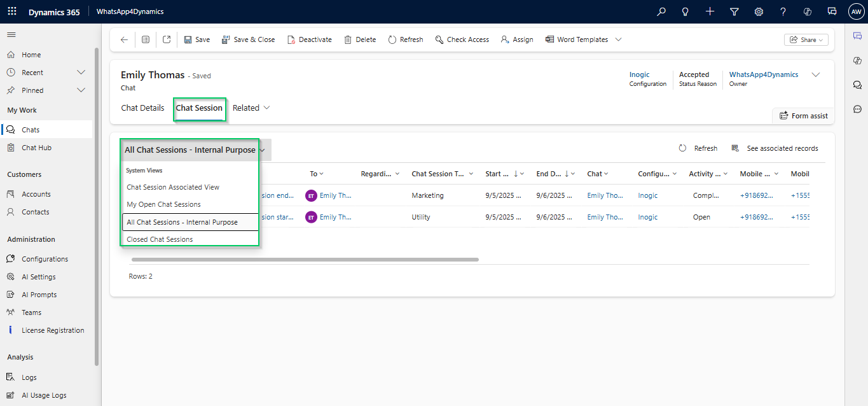Click the lightbulb assistant icon
This screenshot has height=406, width=868.
coord(685,11)
